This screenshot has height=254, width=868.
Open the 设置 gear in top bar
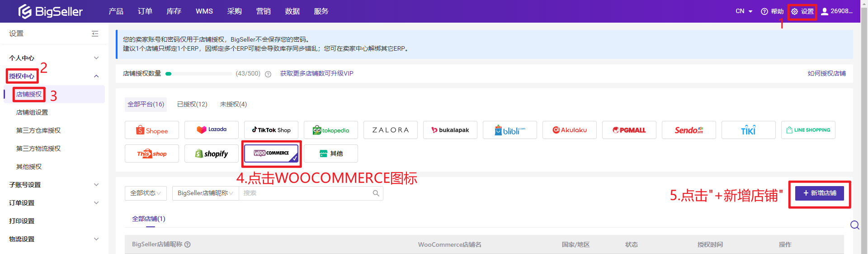pos(802,11)
